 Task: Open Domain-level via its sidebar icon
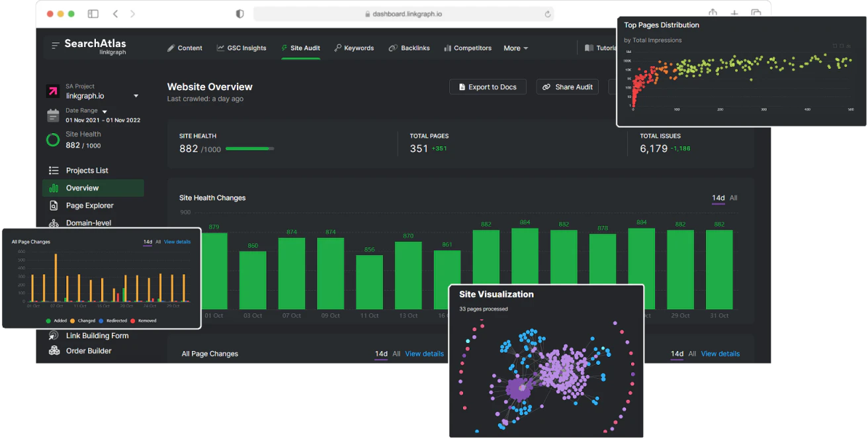coord(53,222)
